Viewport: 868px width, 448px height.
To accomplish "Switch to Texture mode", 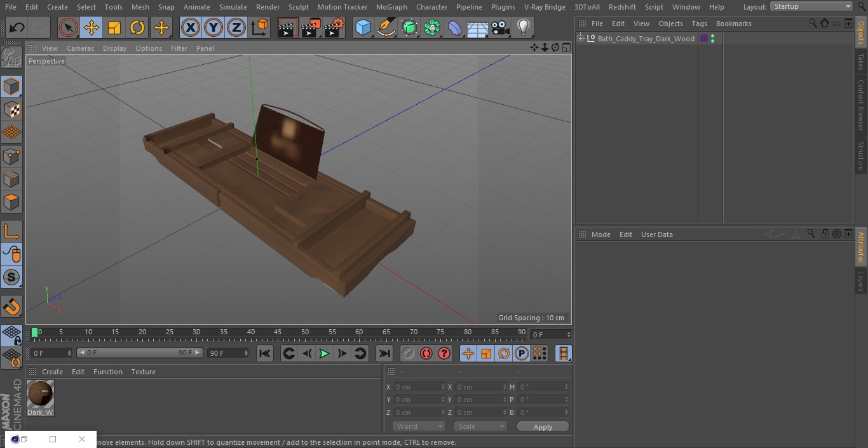I will coord(12,109).
